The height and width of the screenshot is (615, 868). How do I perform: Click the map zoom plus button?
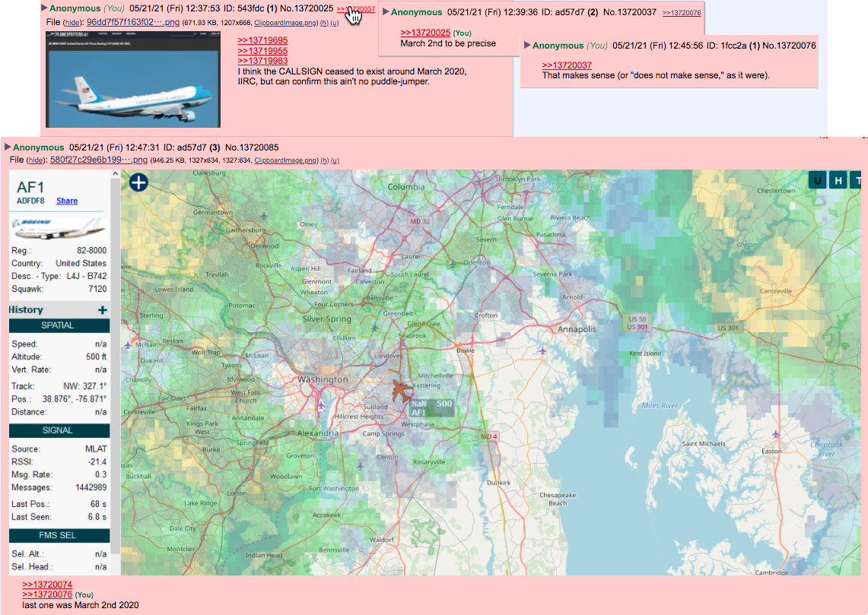pyautogui.click(x=138, y=182)
